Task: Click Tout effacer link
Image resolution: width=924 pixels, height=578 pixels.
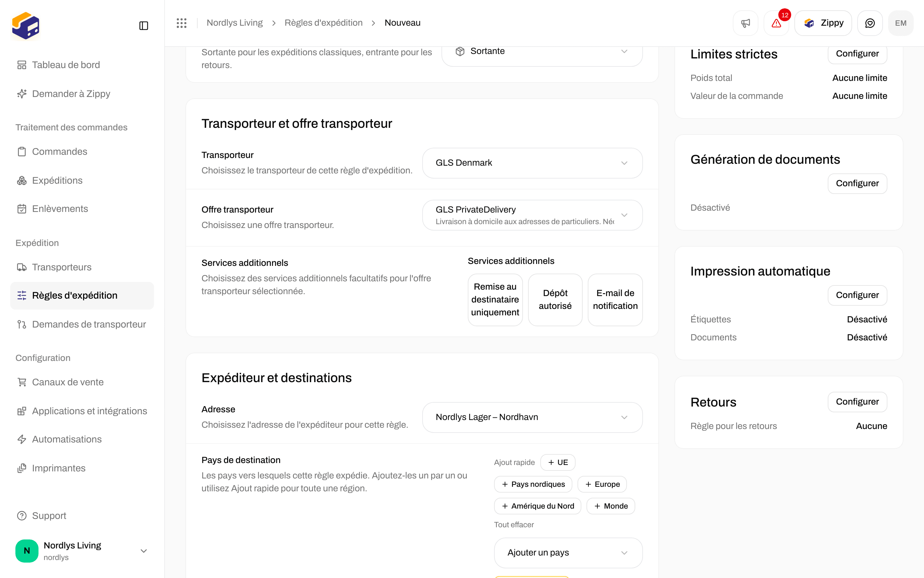Action: (514, 525)
